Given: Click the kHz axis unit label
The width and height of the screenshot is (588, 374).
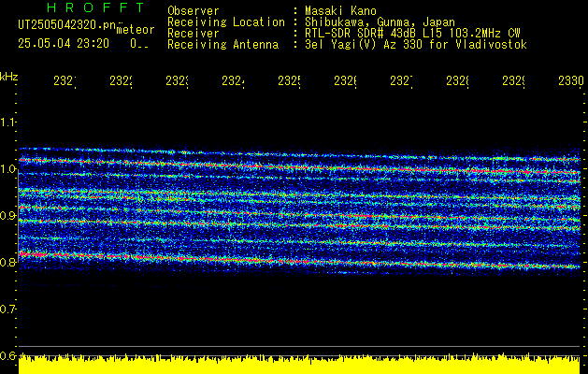Looking at the screenshot, I should click(8, 77).
